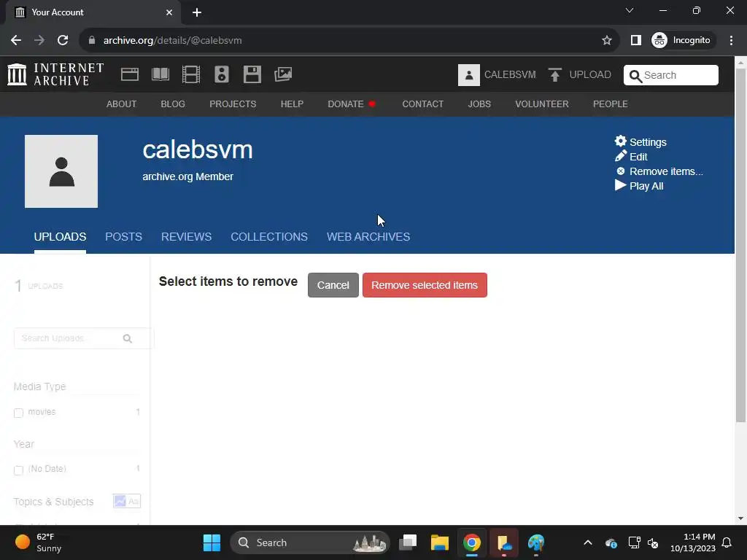Viewport: 747px width, 560px height.
Task: Open the Audio speaker icon
Action: coord(222,74)
